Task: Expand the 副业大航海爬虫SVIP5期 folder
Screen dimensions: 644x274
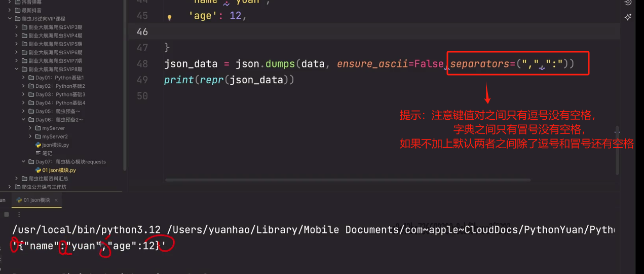Action: [17, 44]
